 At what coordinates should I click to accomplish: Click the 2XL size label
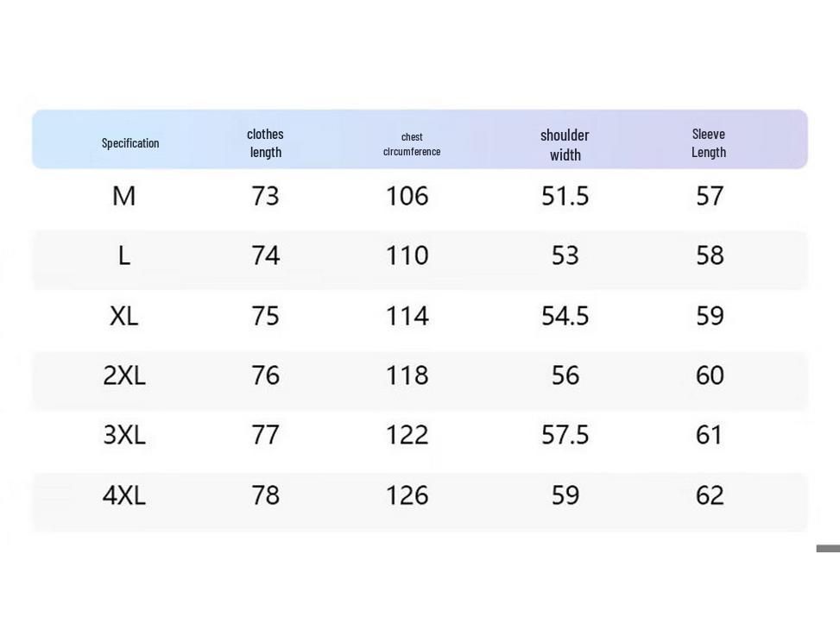[123, 375]
